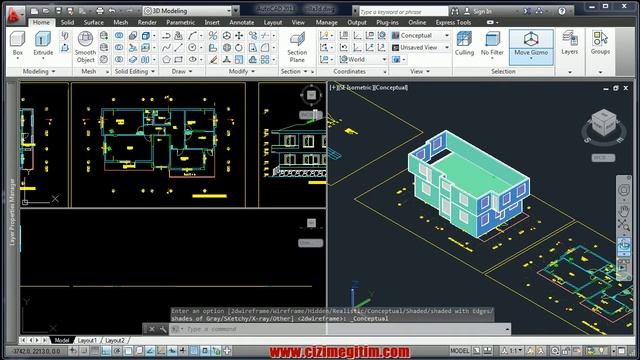This screenshot has width=640, height=360.
Task: Open the Layers panel icon
Action: pyautogui.click(x=569, y=42)
